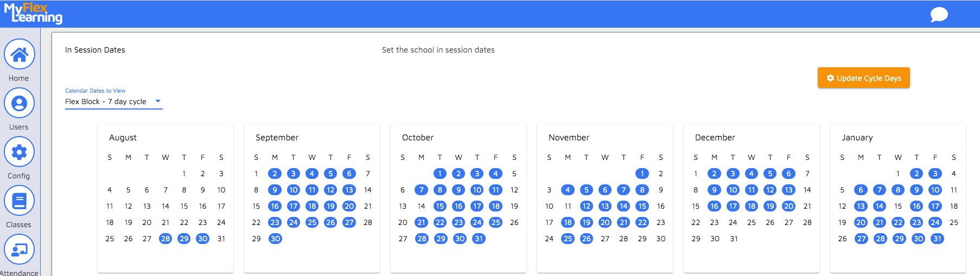Mark January 15 as in session
The height and width of the screenshot is (276, 980).
[898, 206]
